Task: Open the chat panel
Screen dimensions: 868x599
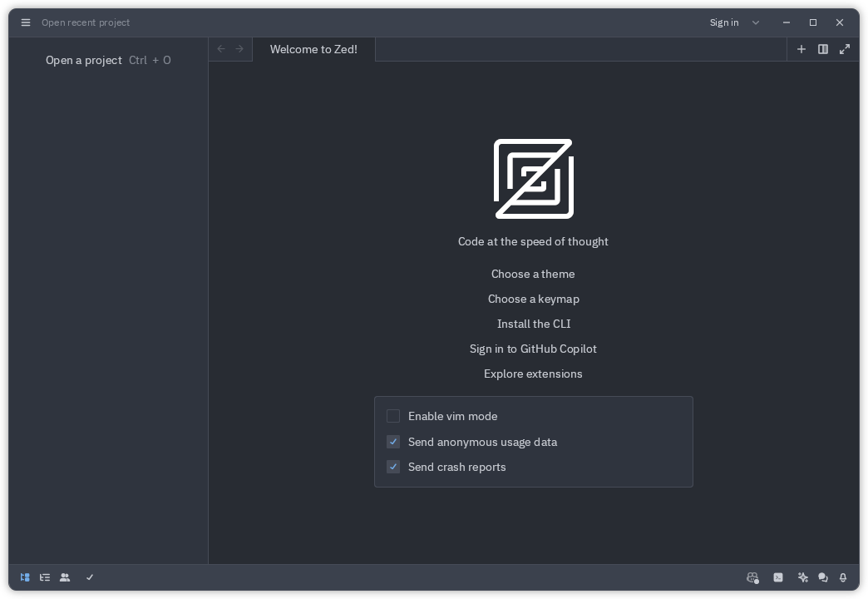Action: pos(823,577)
